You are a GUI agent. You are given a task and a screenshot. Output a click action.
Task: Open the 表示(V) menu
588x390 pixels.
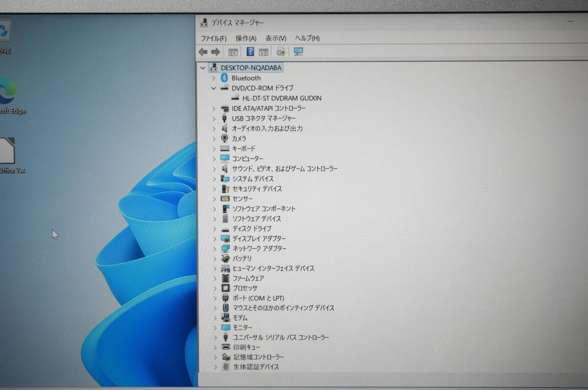pyautogui.click(x=276, y=38)
